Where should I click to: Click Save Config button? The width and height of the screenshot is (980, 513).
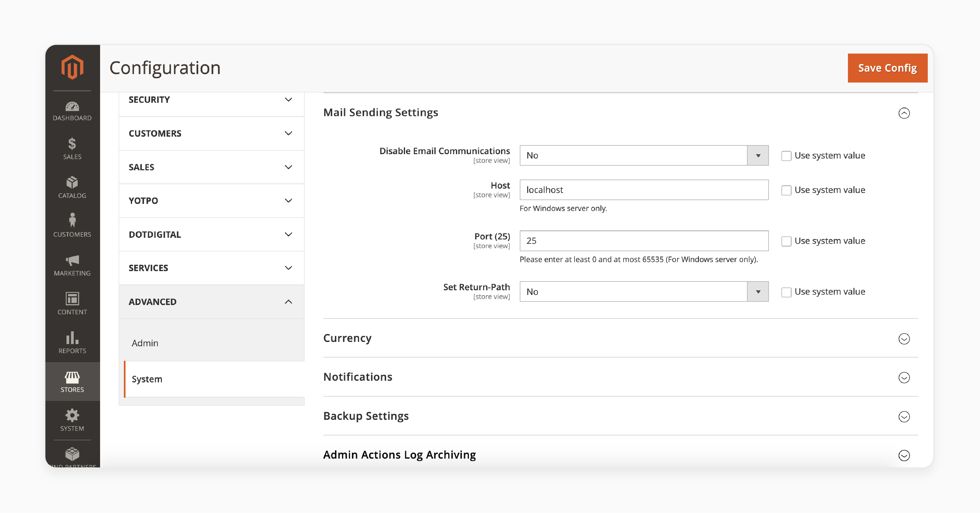[x=887, y=67]
